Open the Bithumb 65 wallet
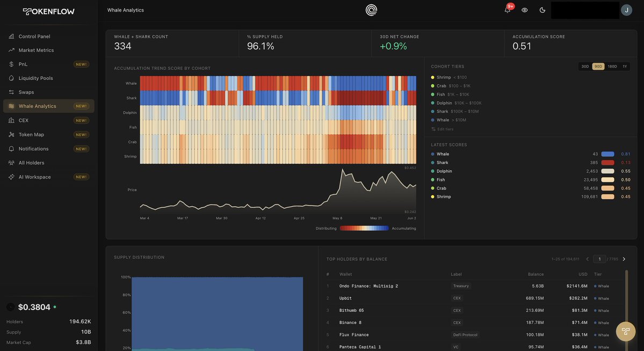The height and width of the screenshot is (351, 644). (352, 310)
